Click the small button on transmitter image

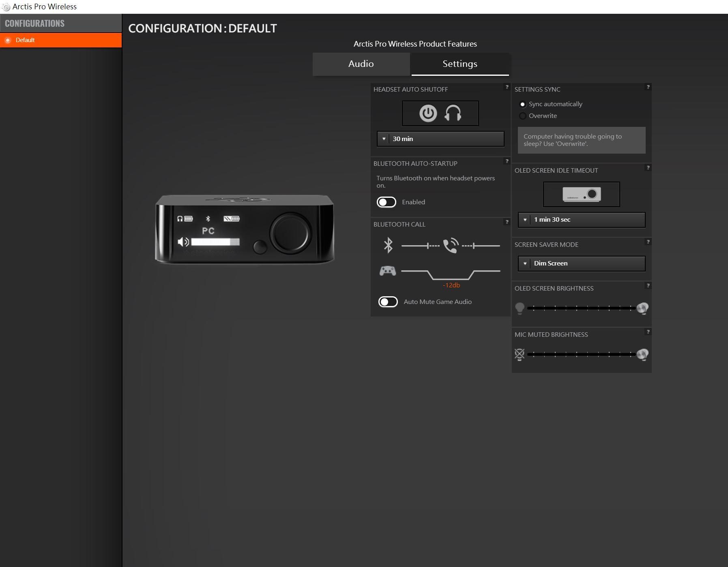tap(260, 246)
